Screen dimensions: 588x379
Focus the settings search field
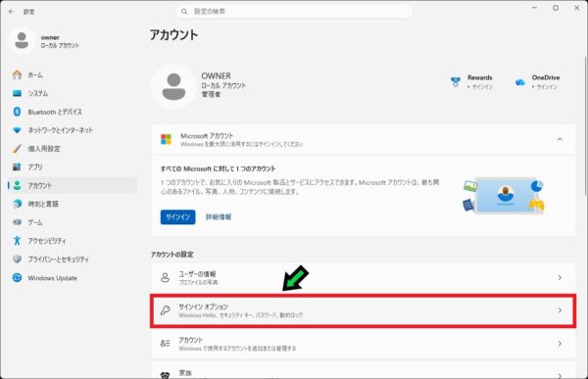pyautogui.click(x=294, y=12)
